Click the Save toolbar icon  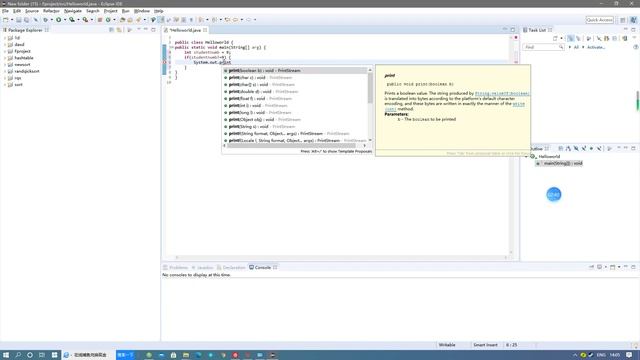[x=19, y=20]
